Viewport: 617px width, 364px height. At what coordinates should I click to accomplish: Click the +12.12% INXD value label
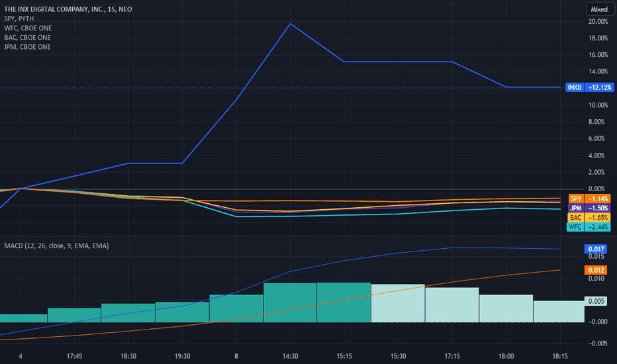599,87
